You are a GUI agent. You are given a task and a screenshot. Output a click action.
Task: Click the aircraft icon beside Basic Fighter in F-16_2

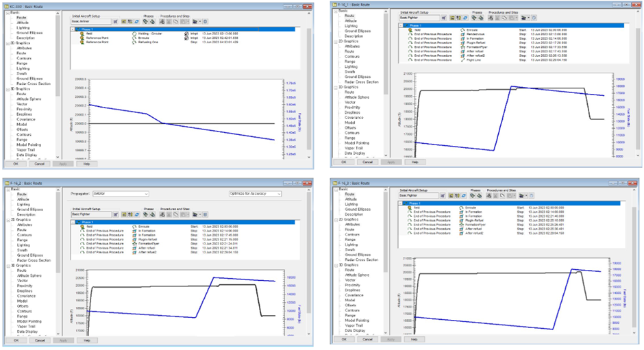click(x=116, y=214)
